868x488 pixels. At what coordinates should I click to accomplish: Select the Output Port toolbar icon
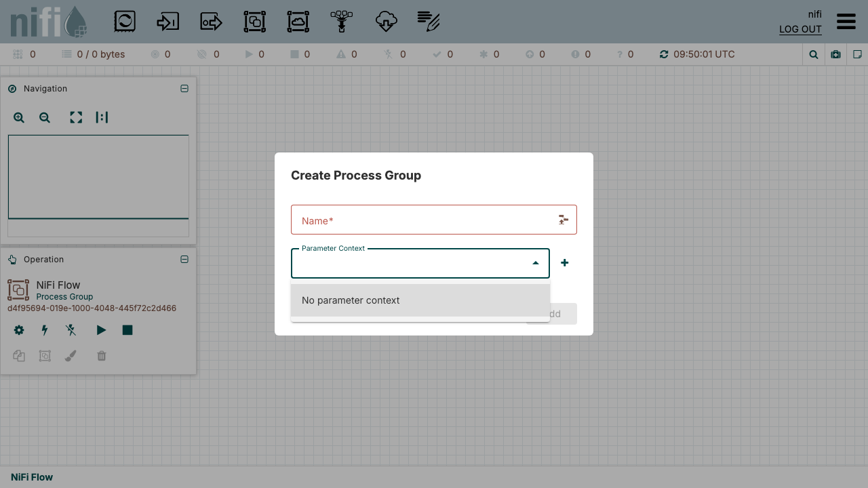coord(211,22)
